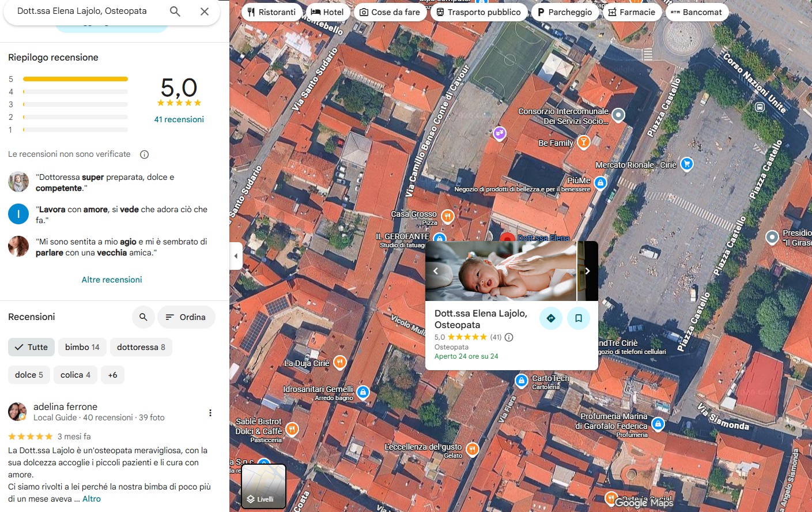
Task: Open the baby photo in place card
Action: click(501, 271)
